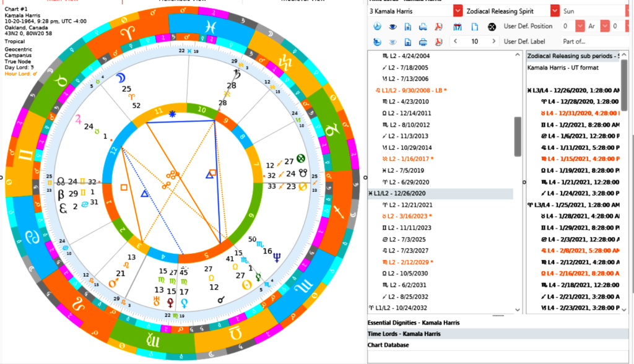
Task: Click the printer icon in the row with the 10 stepper
Action: point(423,41)
